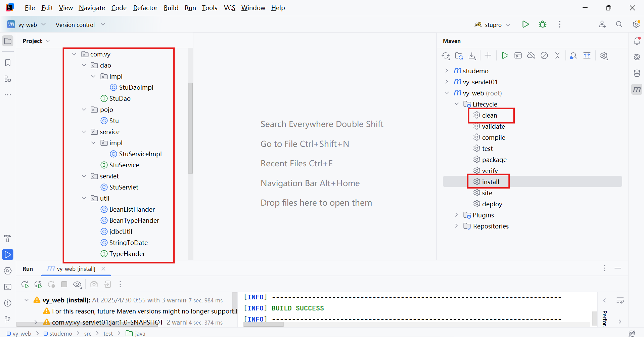The height and width of the screenshot is (337, 644).
Task: Run the selected Maven build
Action: tap(505, 56)
